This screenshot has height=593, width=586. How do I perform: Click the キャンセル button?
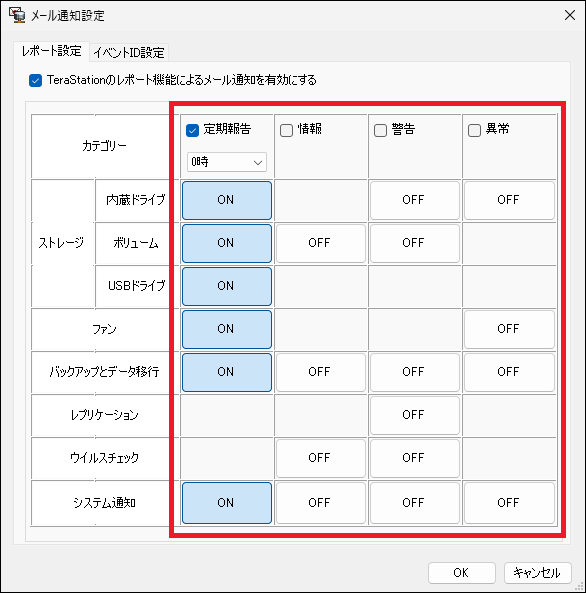coord(537,573)
